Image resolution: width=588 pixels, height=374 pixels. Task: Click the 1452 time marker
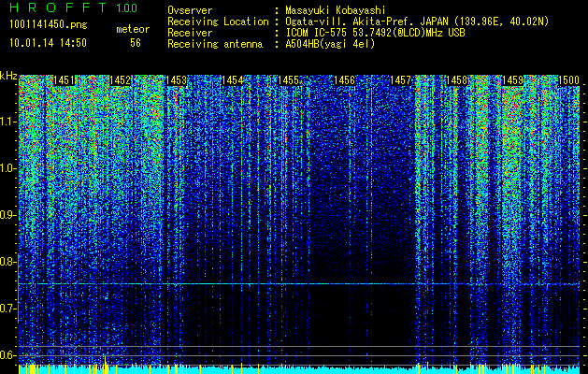tap(120, 80)
